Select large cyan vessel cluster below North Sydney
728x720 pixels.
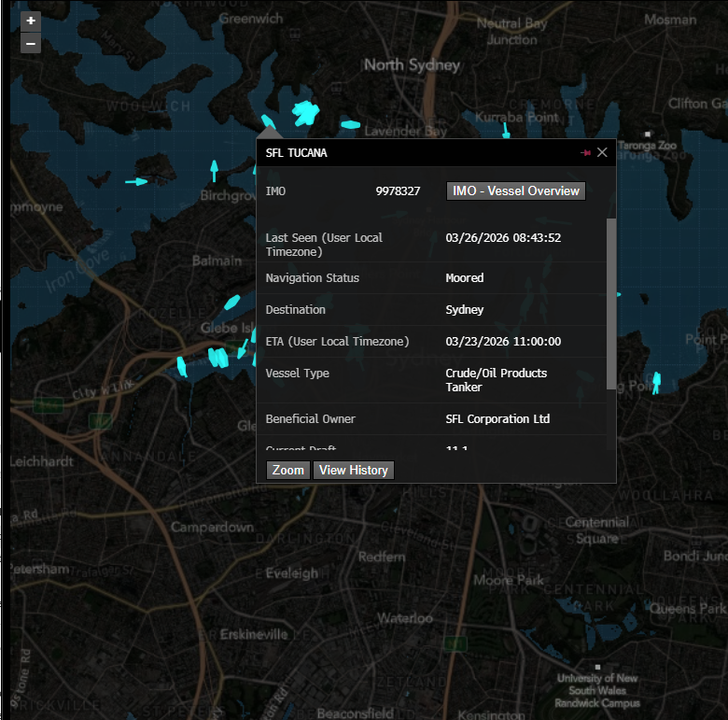pos(305,113)
